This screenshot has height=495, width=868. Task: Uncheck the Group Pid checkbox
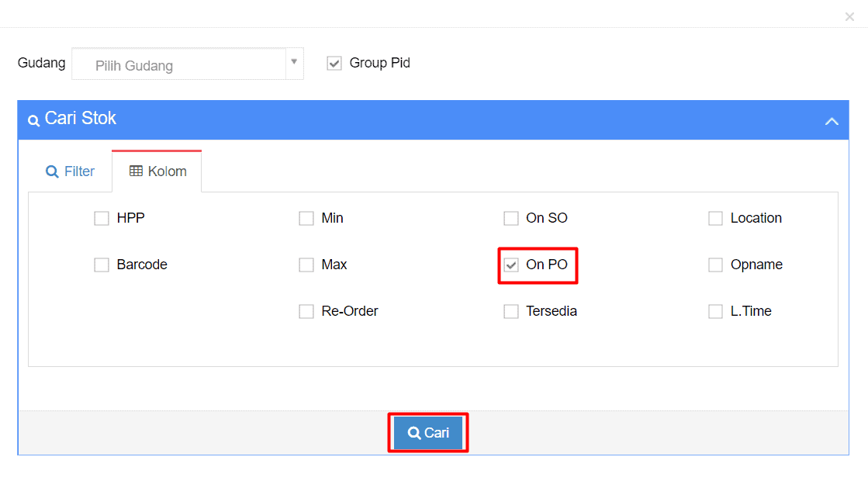pyautogui.click(x=334, y=64)
